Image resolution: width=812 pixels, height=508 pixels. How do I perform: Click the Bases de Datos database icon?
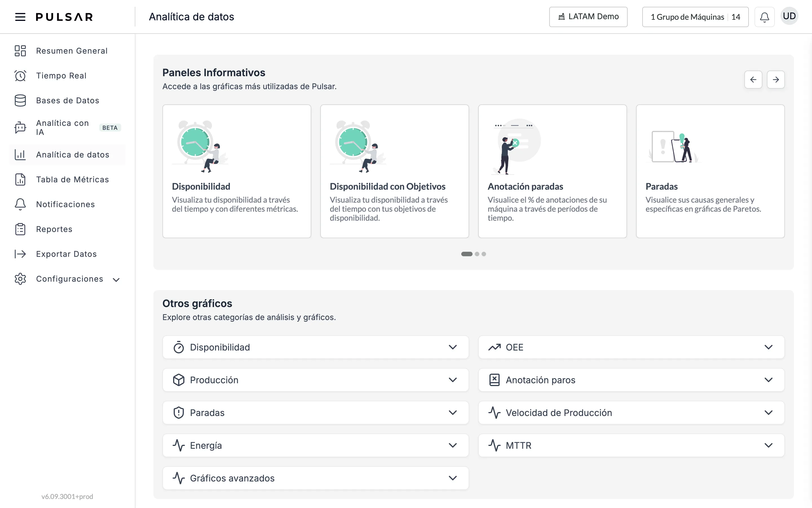(20, 100)
